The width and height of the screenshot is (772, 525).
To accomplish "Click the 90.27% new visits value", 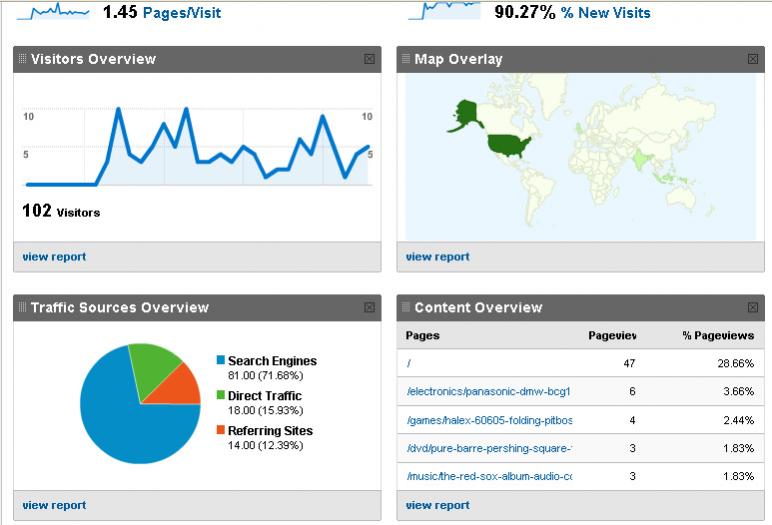I will 525,12.
